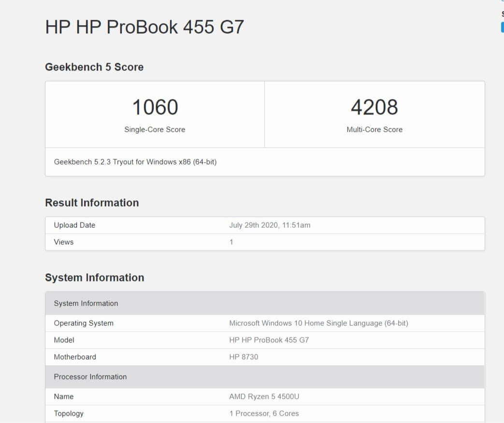Viewport: 504px width, 423px height.
Task: Click the 4208 multi-core score value
Action: (x=374, y=107)
